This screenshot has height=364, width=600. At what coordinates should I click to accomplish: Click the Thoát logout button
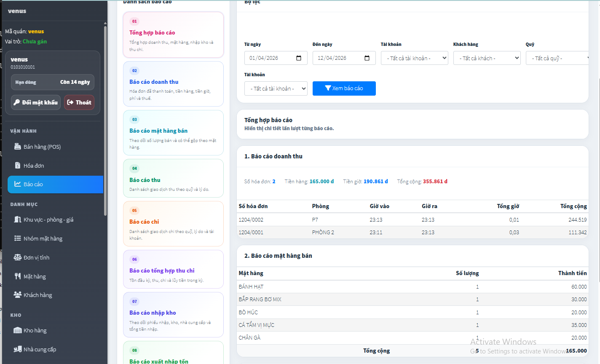[79, 102]
